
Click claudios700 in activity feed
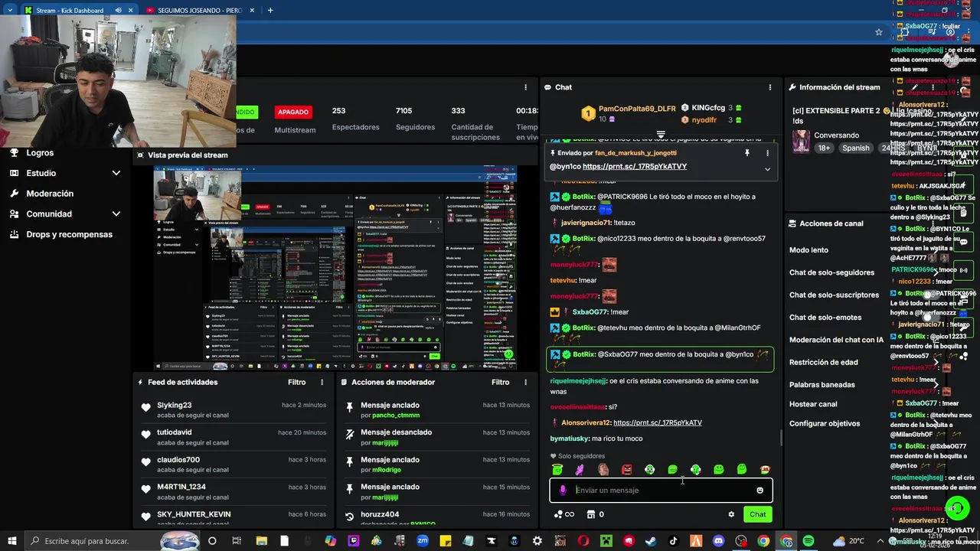[178, 460]
